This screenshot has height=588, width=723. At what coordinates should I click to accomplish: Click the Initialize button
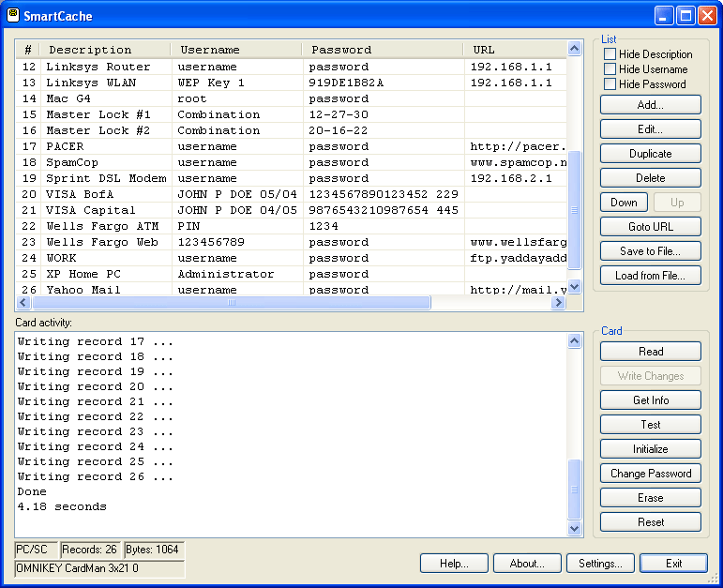[x=650, y=449]
